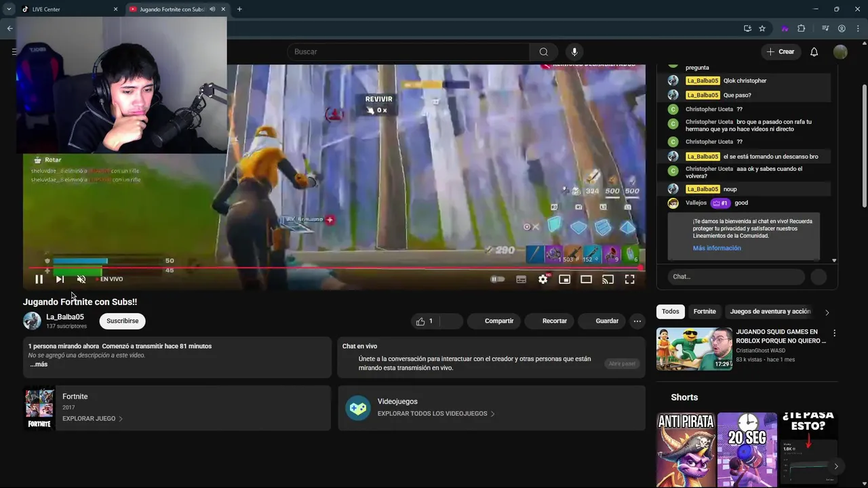The width and height of the screenshot is (868, 488).
Task: Select the Fortnite filter chip
Action: (x=705, y=312)
